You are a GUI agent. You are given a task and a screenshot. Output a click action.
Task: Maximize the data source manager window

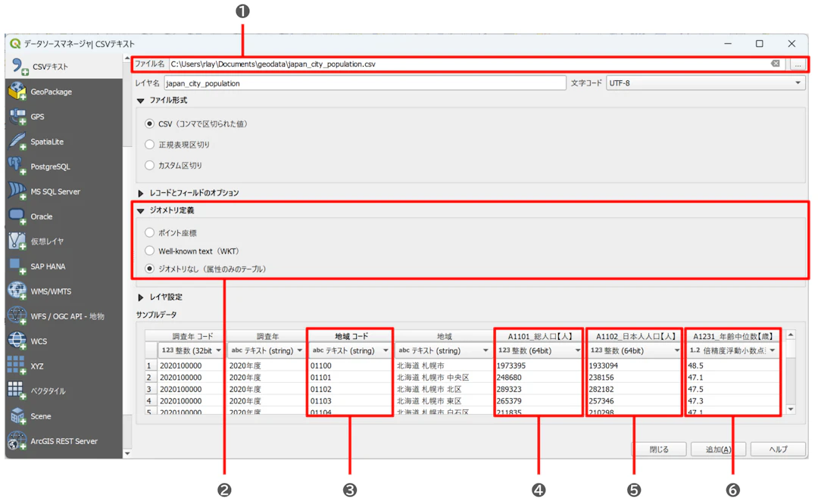pyautogui.click(x=760, y=44)
